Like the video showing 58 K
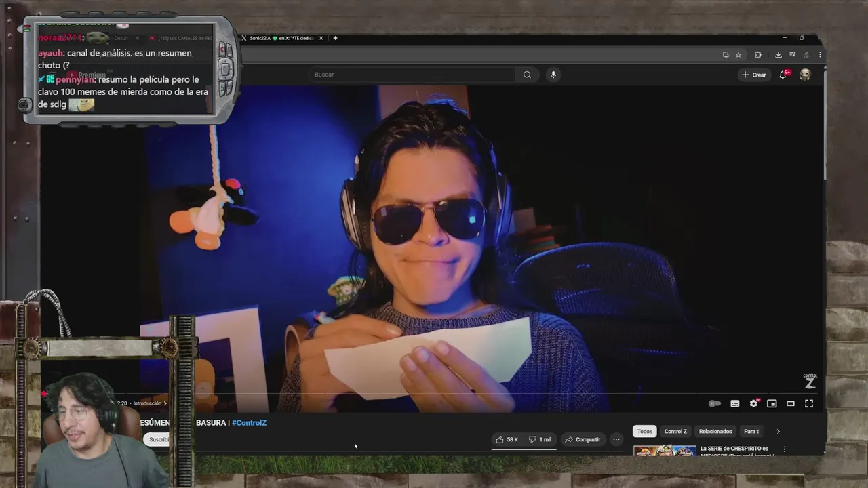The image size is (868, 488). pyautogui.click(x=507, y=439)
